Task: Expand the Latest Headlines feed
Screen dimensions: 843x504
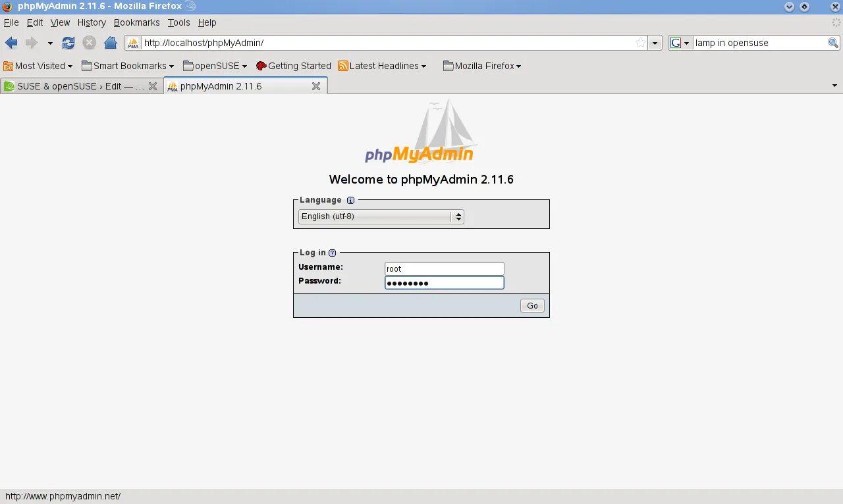Action: pos(382,66)
